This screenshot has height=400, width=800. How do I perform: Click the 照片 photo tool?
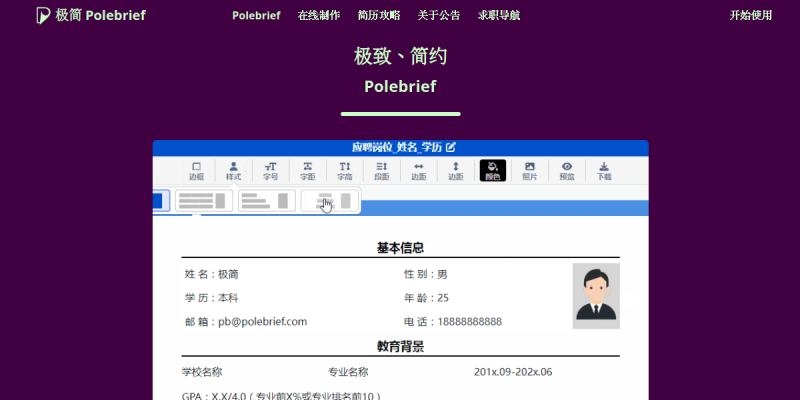click(530, 171)
